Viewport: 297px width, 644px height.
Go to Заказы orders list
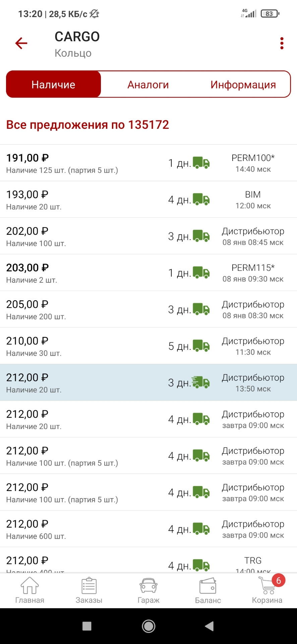[89, 590]
